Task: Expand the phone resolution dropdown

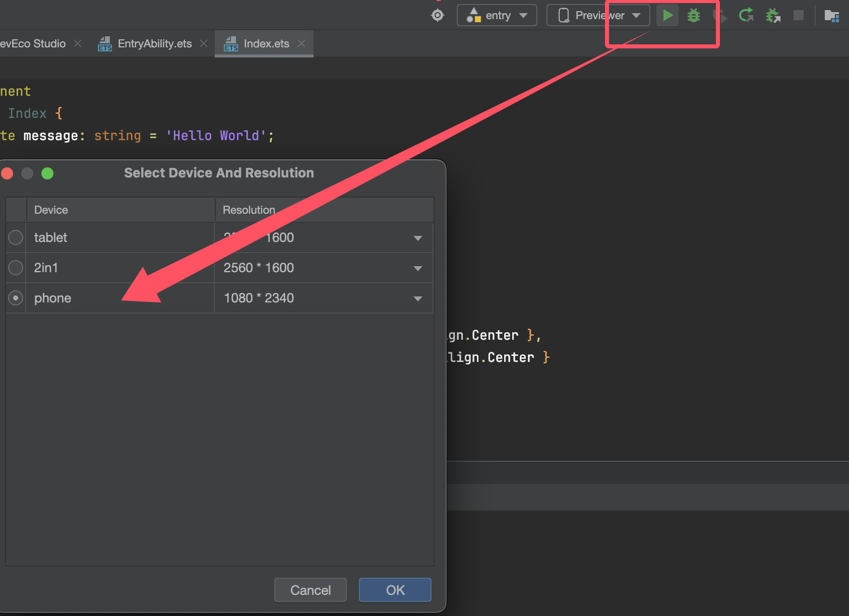Action: point(417,298)
